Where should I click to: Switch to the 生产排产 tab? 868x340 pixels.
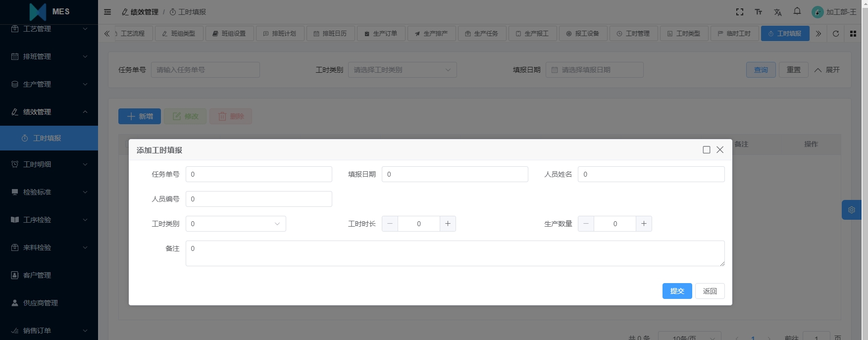coord(432,34)
